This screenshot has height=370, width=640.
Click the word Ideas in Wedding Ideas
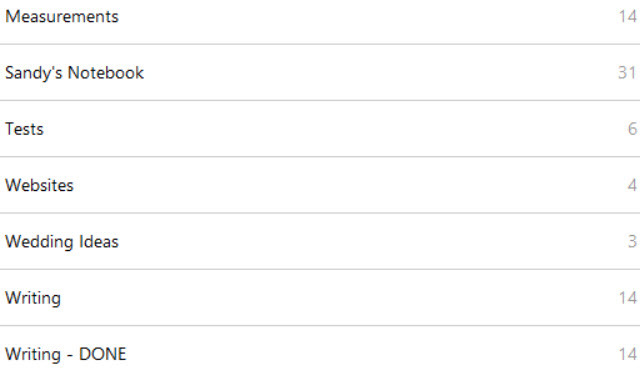click(x=98, y=241)
